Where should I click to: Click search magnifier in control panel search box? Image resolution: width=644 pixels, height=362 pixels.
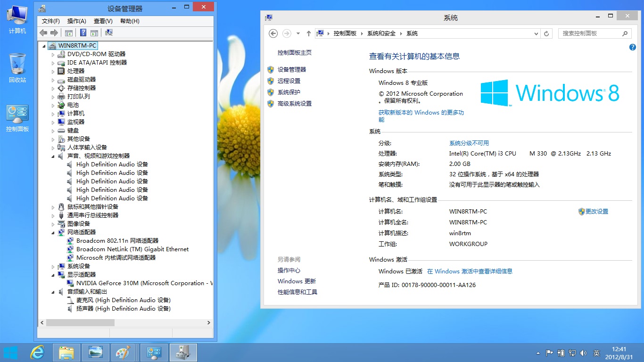pos(625,33)
